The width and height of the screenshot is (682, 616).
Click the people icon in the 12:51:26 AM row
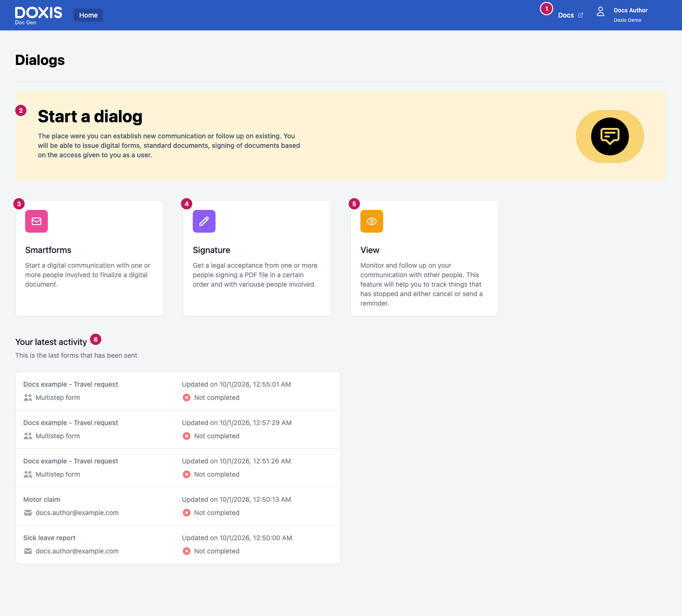click(x=28, y=474)
